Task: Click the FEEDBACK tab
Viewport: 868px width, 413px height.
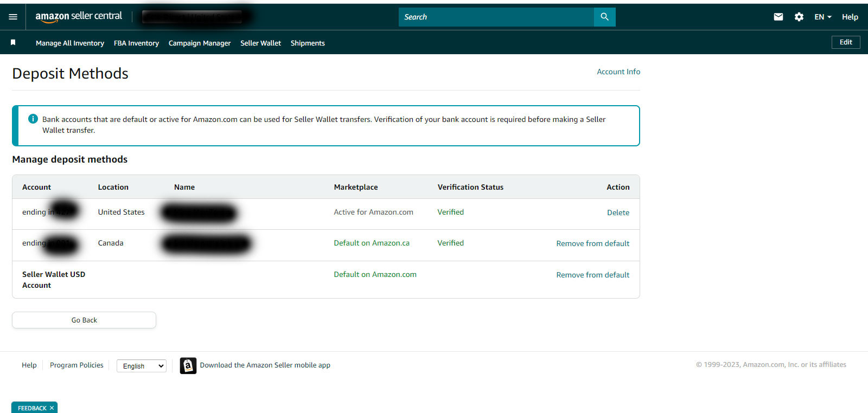Action: pos(32,408)
